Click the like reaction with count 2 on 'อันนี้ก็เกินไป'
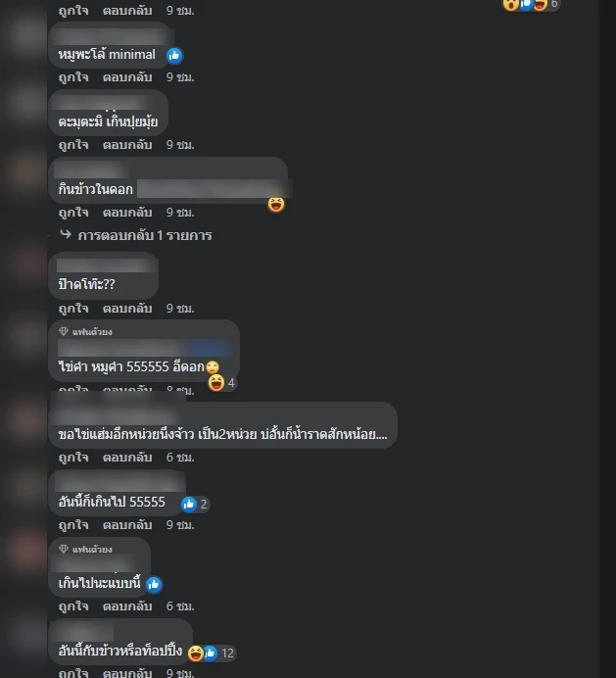Image resolution: width=616 pixels, height=678 pixels. point(195,504)
